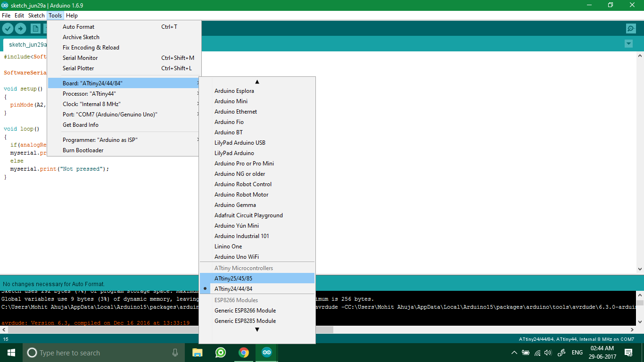The height and width of the screenshot is (362, 644).
Task: Select Arduino Industrial 101 board
Action: [257, 236]
